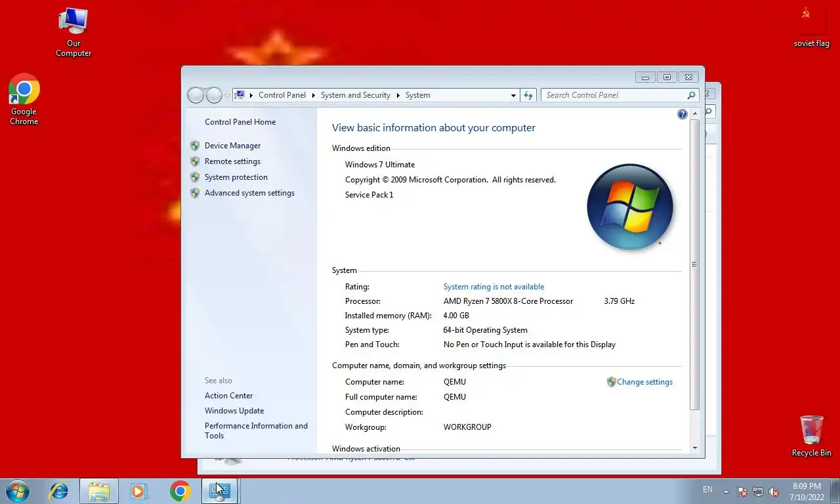Click 'Windows 7 Ultimate' text
The height and width of the screenshot is (504, 840).
tap(380, 165)
